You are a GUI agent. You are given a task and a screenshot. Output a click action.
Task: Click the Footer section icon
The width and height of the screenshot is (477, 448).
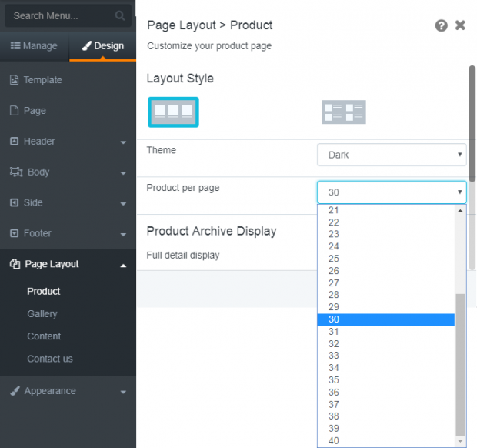pos(14,233)
